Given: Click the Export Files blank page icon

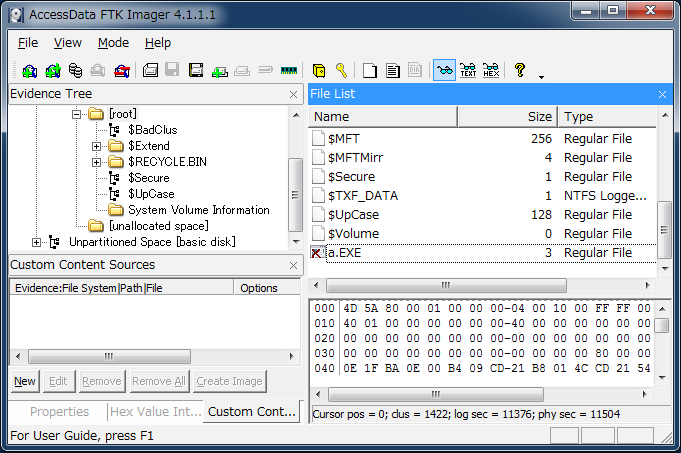Looking at the screenshot, I should point(370,70).
